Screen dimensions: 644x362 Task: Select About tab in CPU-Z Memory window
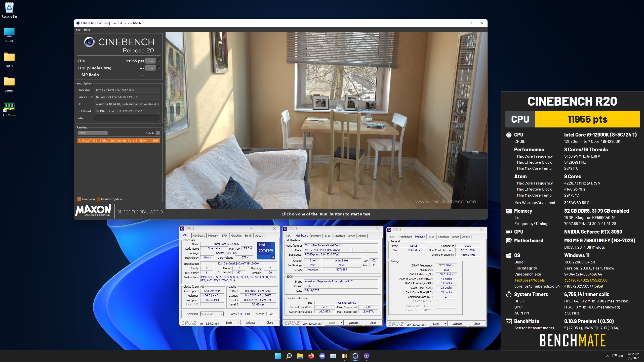(466, 237)
